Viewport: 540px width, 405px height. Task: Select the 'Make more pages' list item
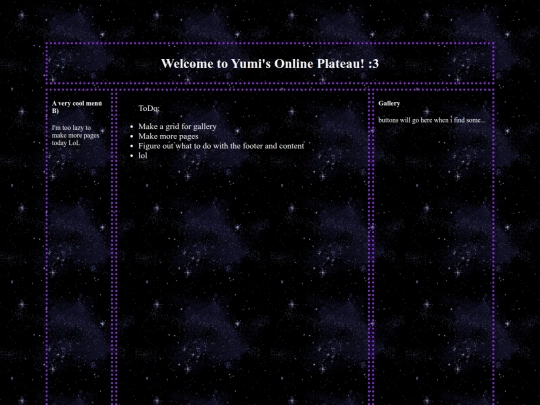pos(168,136)
